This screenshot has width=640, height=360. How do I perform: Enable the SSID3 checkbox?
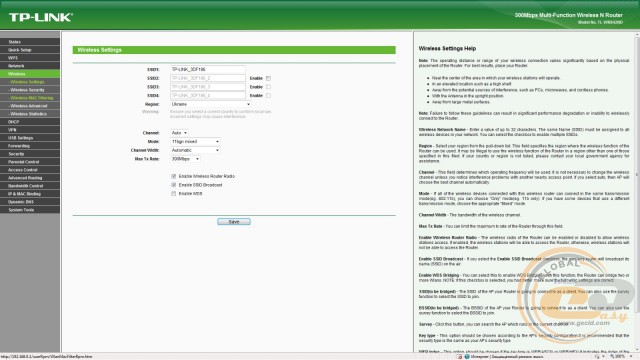269,87
